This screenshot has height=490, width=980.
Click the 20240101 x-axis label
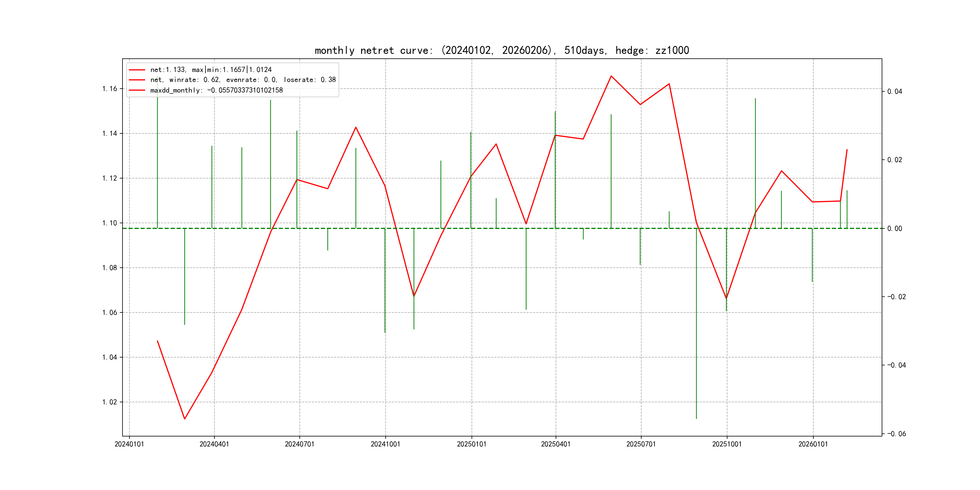129,444
